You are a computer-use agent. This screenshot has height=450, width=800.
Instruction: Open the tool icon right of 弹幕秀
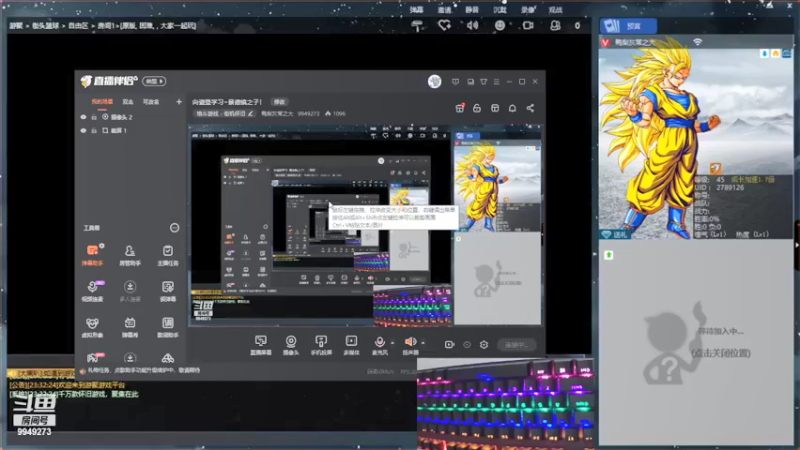[x=167, y=327]
